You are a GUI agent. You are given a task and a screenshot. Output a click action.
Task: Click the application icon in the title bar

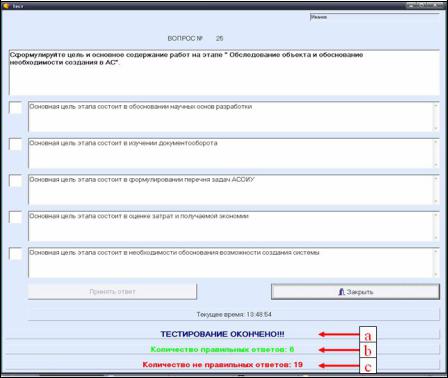click(5, 5)
